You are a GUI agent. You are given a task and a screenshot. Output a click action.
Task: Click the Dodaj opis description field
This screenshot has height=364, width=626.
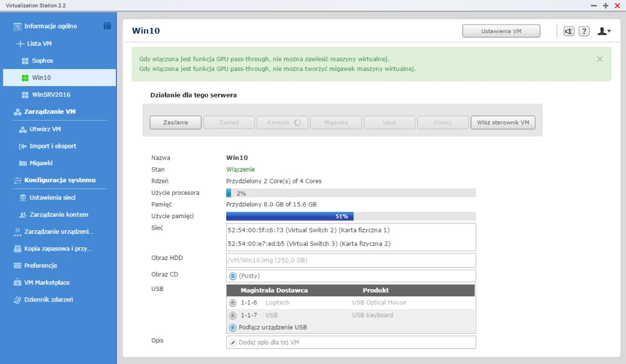click(x=350, y=342)
